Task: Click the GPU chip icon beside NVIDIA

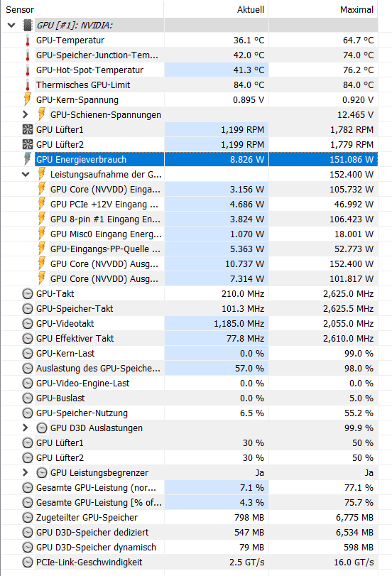Action: [28, 26]
